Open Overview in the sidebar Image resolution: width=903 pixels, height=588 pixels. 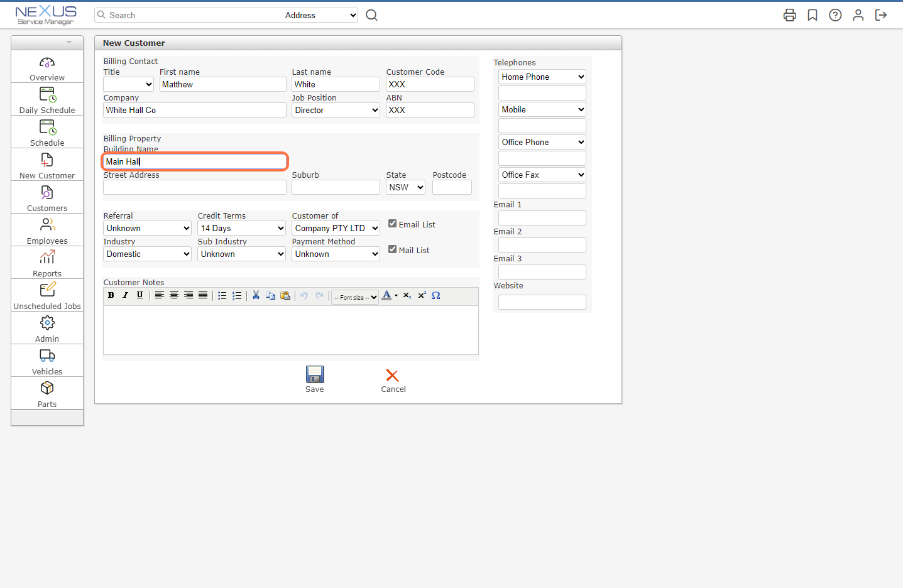[47, 68]
